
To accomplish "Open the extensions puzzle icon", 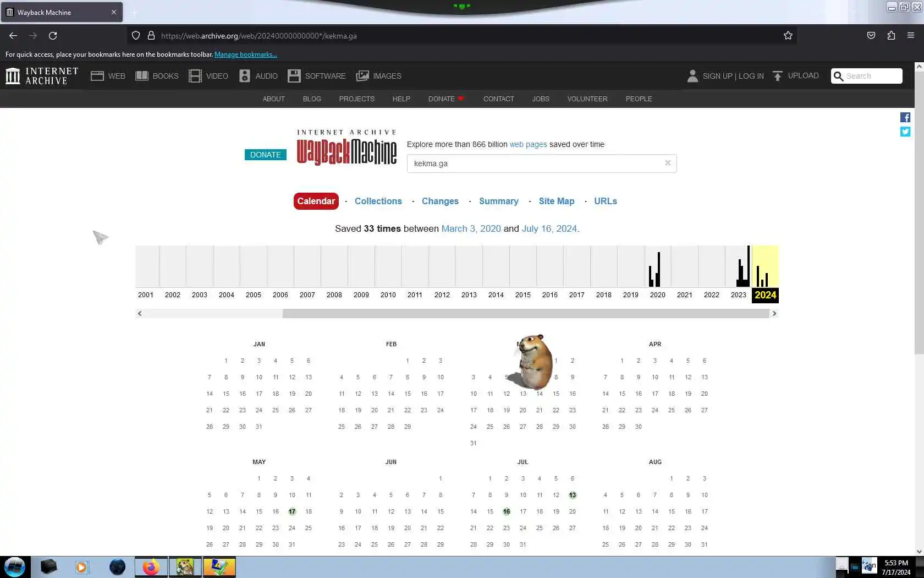I will 891,36.
